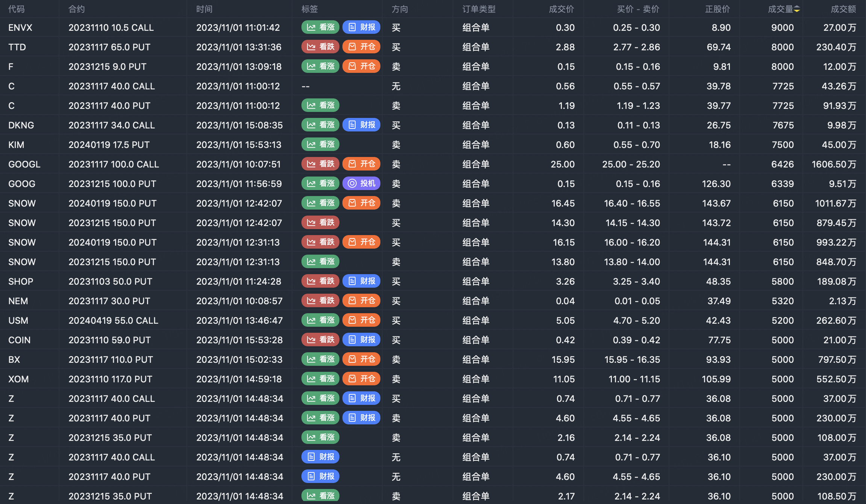Select contract 20231117 34.0 CALL
The width and height of the screenshot is (866, 504).
coord(112,125)
